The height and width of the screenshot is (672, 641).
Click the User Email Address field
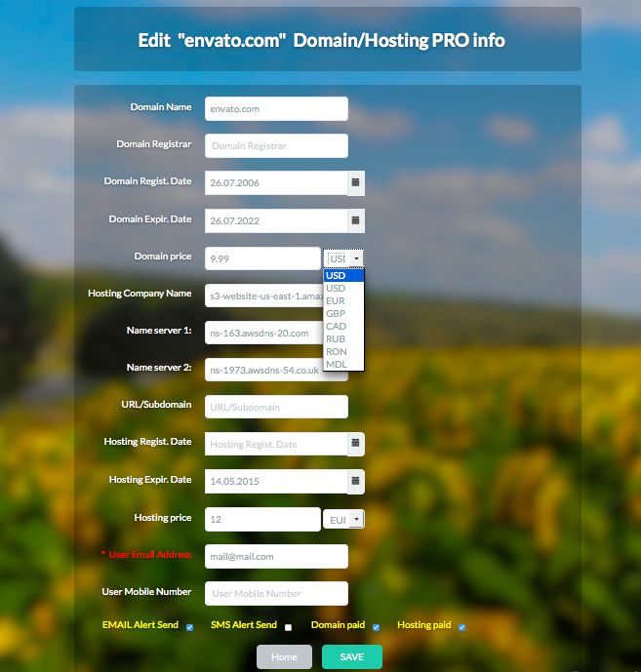pos(276,556)
